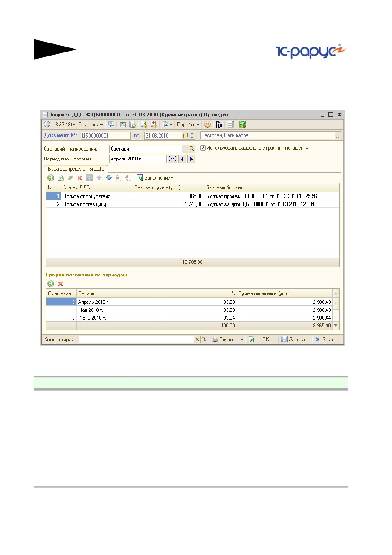Move row down in distribution base table
Screen dimensions: 392x555
108,178
